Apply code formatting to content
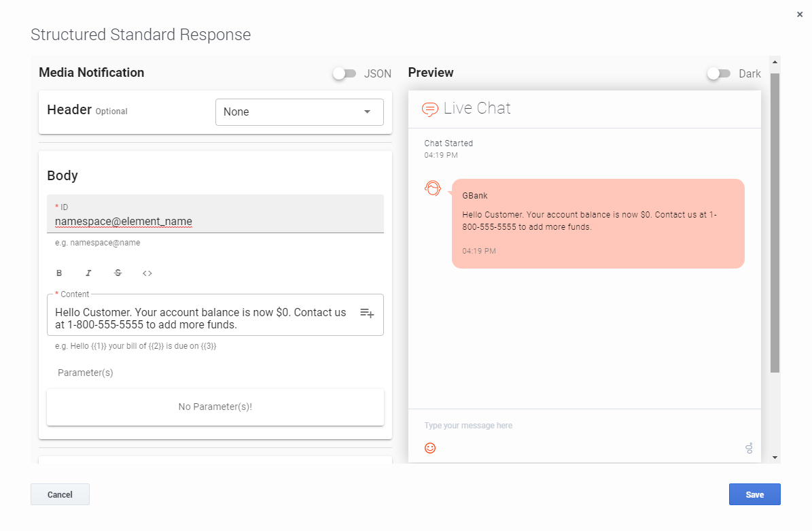 pyautogui.click(x=147, y=273)
